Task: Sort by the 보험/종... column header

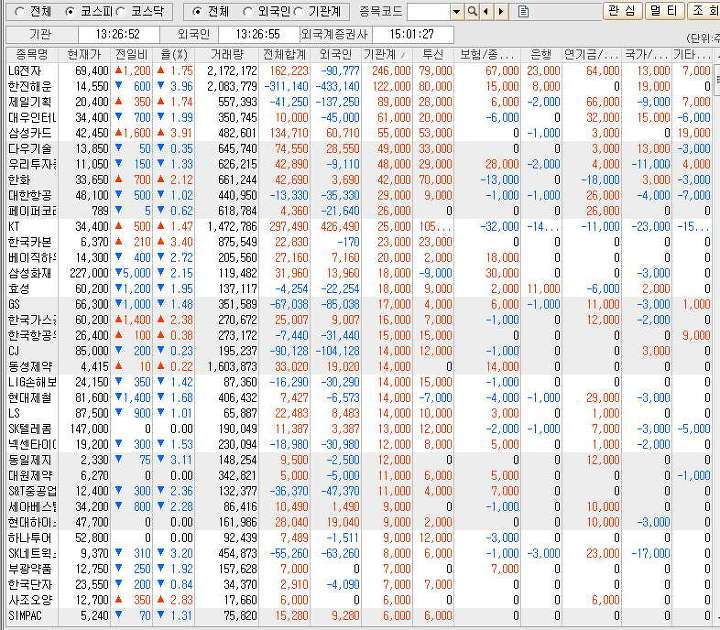Action: coord(487,55)
